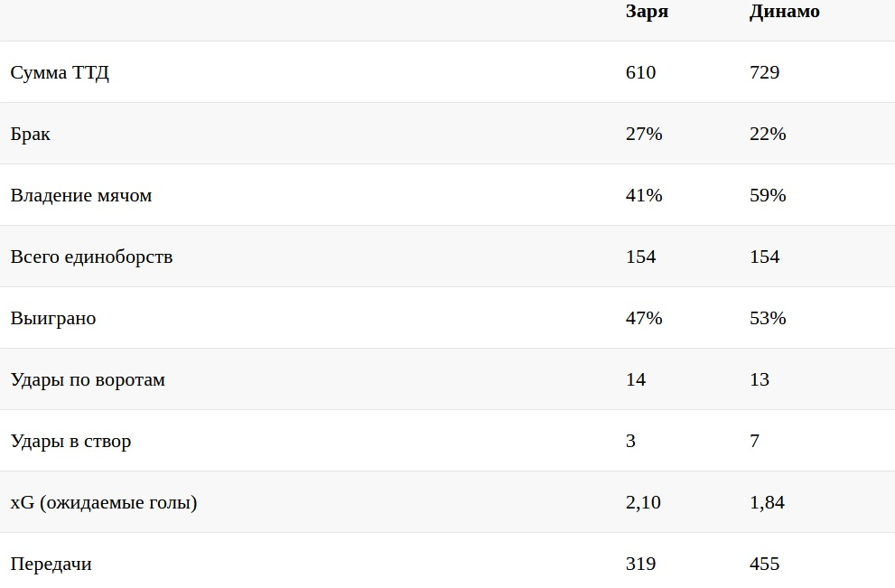
Task: Click the xG (ожидаемые голы) label
Action: click(104, 502)
